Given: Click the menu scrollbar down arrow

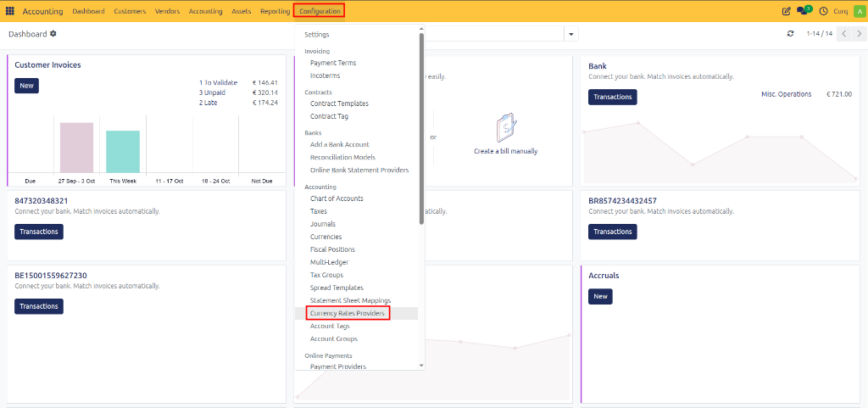Looking at the screenshot, I should click(x=421, y=366).
